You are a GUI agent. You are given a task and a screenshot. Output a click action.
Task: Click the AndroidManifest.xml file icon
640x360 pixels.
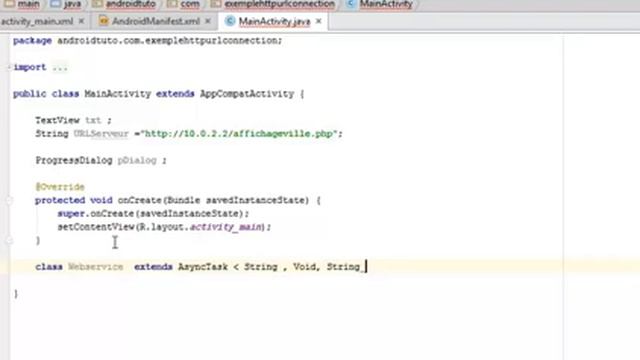(104, 21)
